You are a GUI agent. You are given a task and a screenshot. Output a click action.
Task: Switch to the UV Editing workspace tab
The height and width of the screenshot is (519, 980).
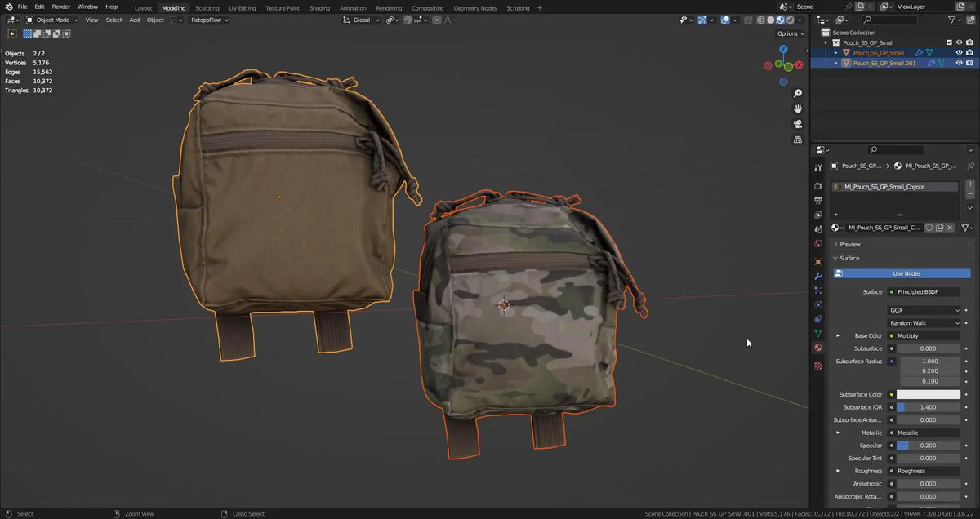[243, 7]
